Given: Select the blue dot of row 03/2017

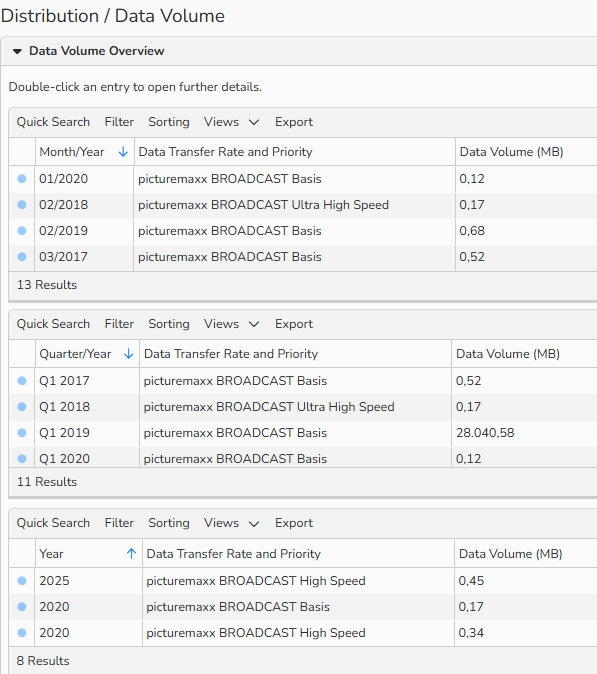Looking at the screenshot, I should pos(22,257).
